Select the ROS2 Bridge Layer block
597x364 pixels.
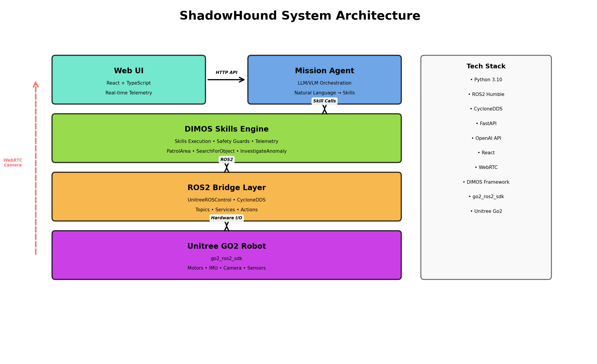(x=226, y=196)
